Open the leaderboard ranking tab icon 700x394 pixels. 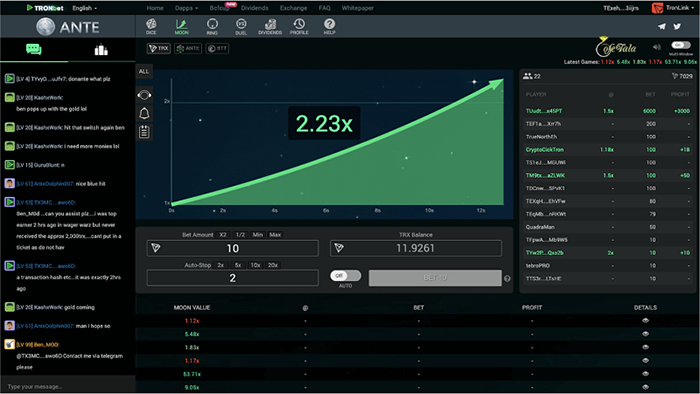[101, 50]
